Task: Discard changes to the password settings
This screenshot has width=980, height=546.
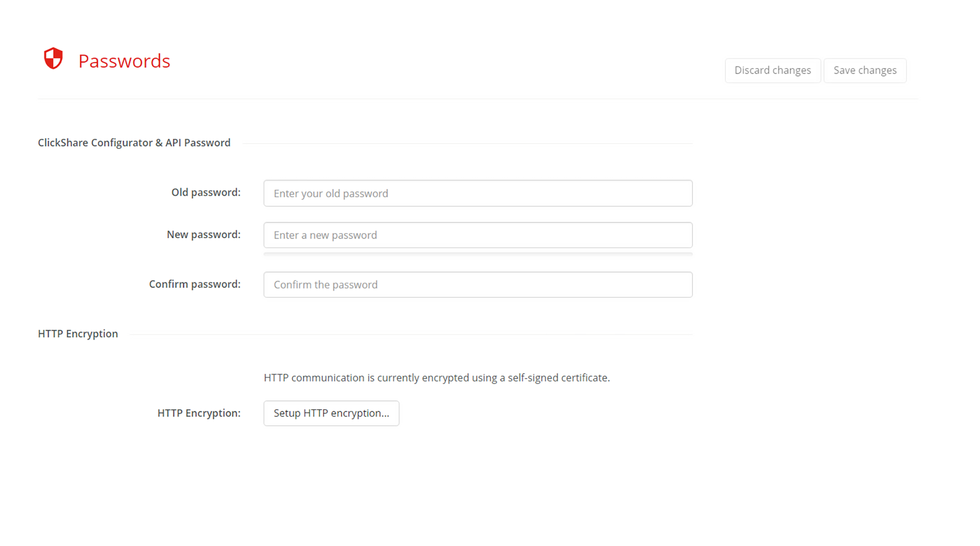Action: coord(773,70)
